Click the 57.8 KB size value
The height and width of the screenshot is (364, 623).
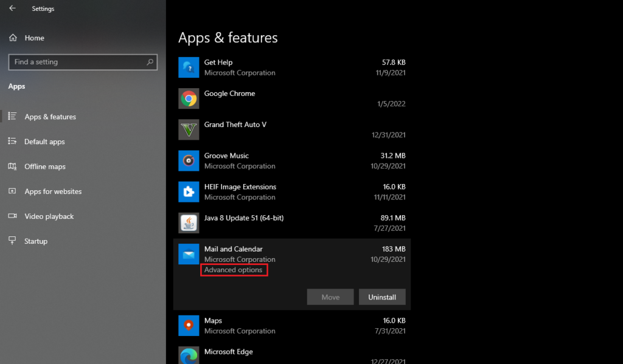point(394,63)
